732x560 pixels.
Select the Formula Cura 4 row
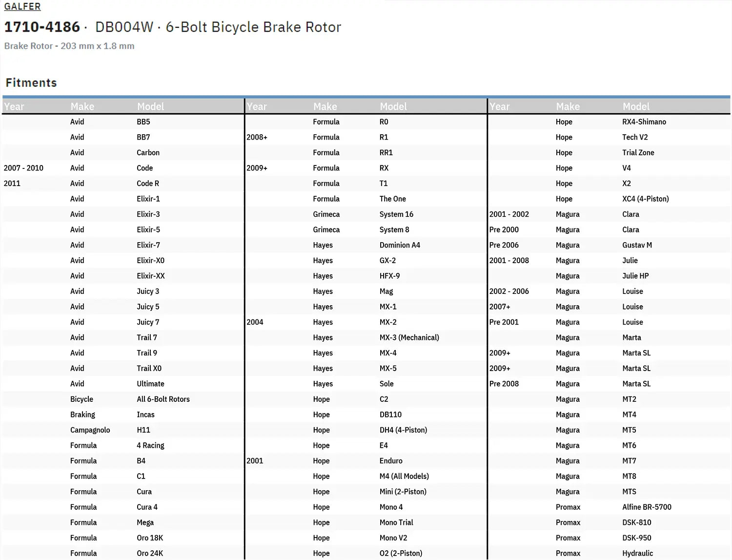pos(123,507)
